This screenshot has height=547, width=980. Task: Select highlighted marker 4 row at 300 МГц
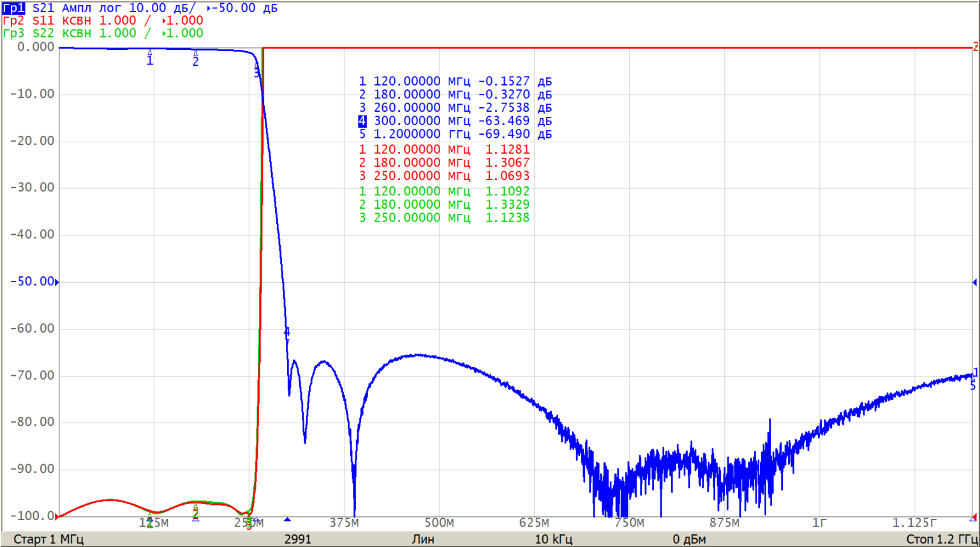454,121
